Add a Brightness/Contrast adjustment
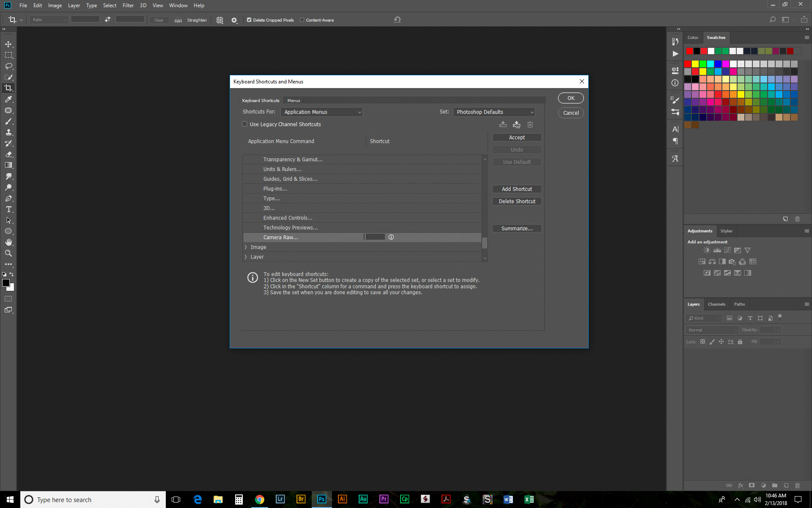 tap(707, 250)
